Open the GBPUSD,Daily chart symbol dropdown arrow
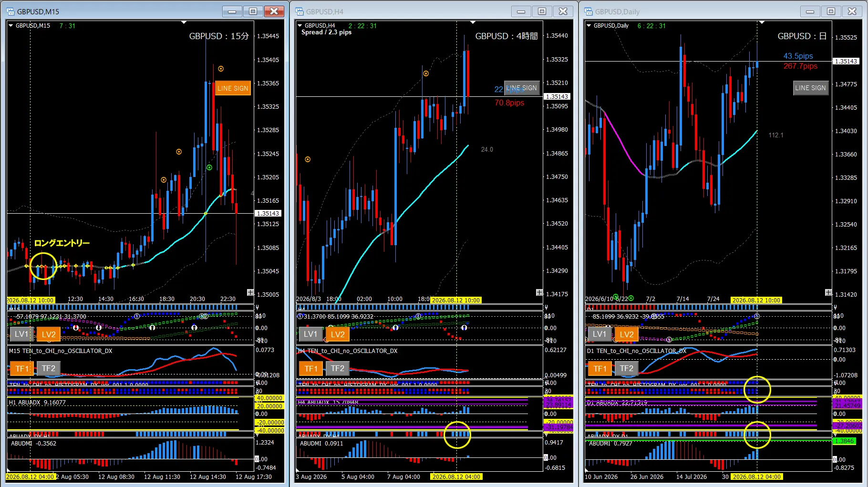Viewport: 868px width, 487px height. [x=589, y=26]
